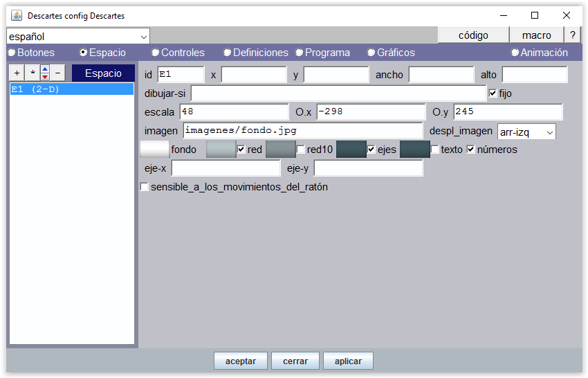Toggle sensible_a_los_movimientos_del_ratón checkbox
The height and width of the screenshot is (378, 588).
click(145, 187)
